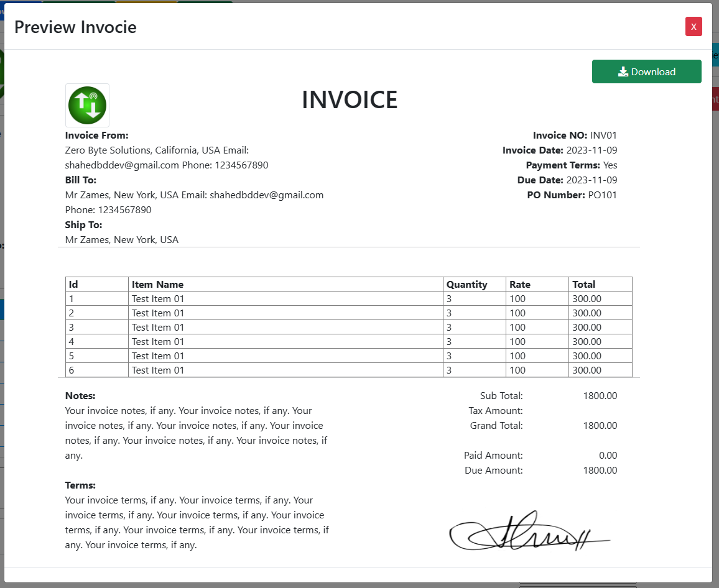The height and width of the screenshot is (588, 719).
Task: Click the green company logo image
Action: pos(87,105)
